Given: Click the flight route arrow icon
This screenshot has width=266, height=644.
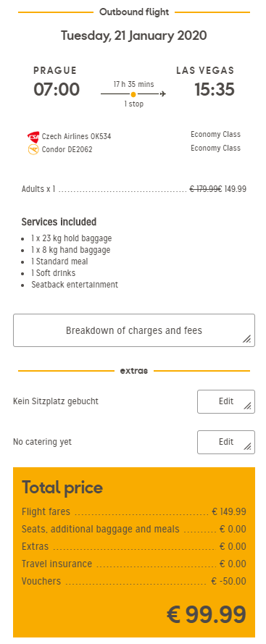Looking at the screenshot, I should 163,94.
